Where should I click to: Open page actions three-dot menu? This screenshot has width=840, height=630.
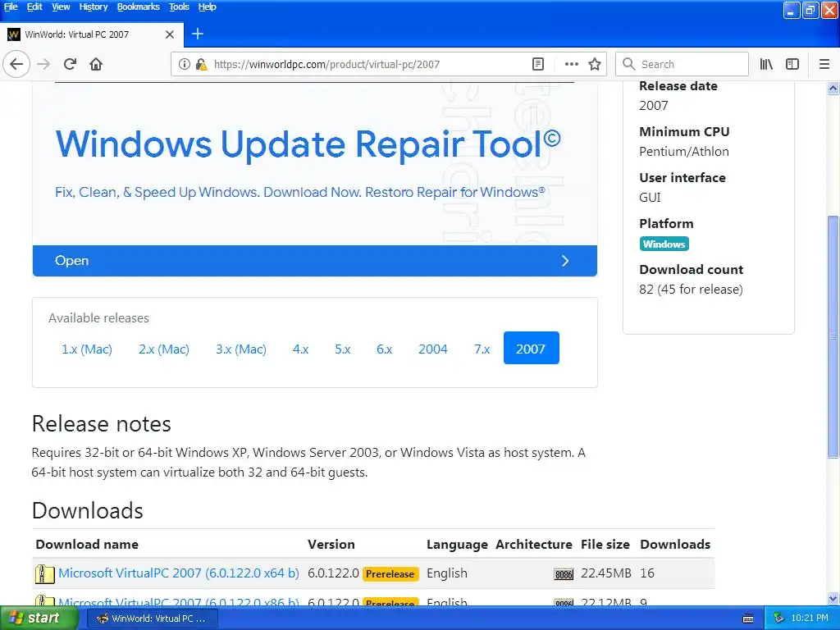572,64
